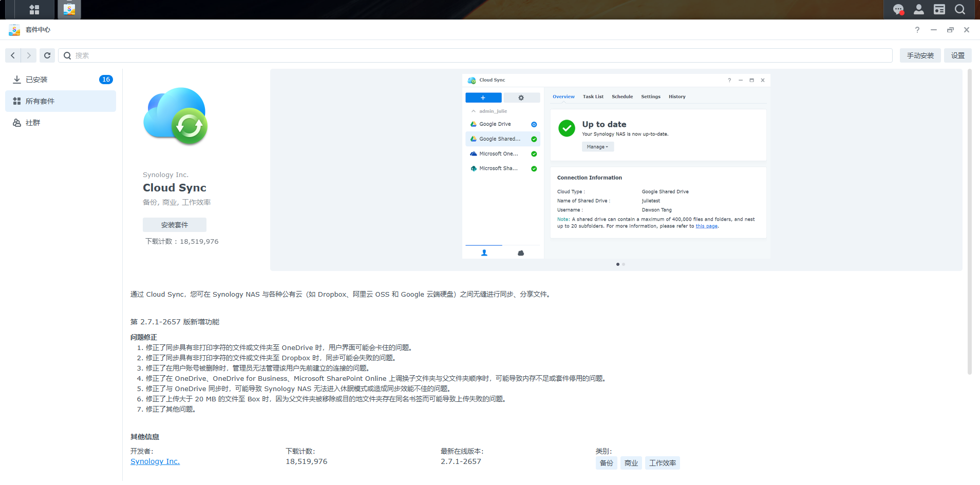Image resolution: width=980 pixels, height=485 pixels.
Task: Click the 安装套件 install button
Action: click(x=175, y=225)
